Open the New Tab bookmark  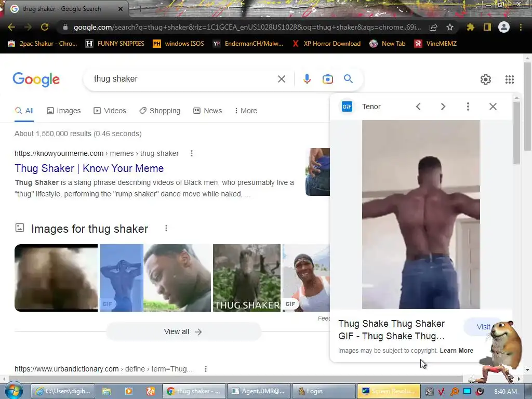[388, 44]
